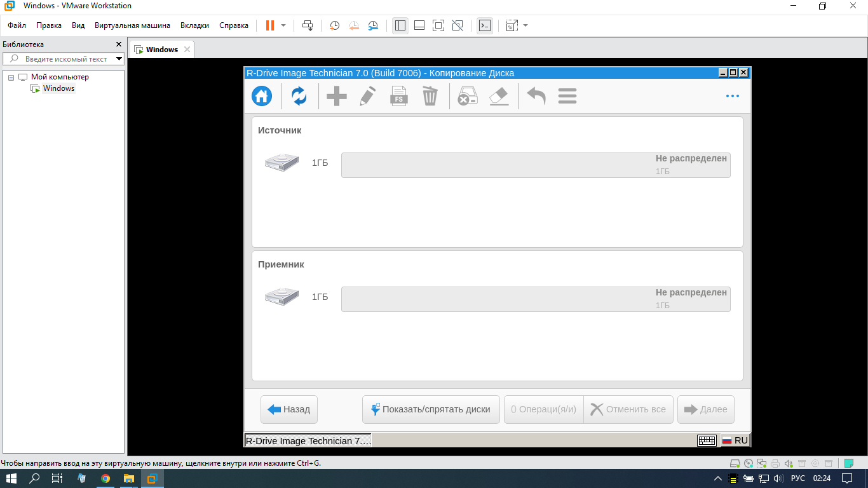Click the VMware stretch guest icon

[x=511, y=25]
